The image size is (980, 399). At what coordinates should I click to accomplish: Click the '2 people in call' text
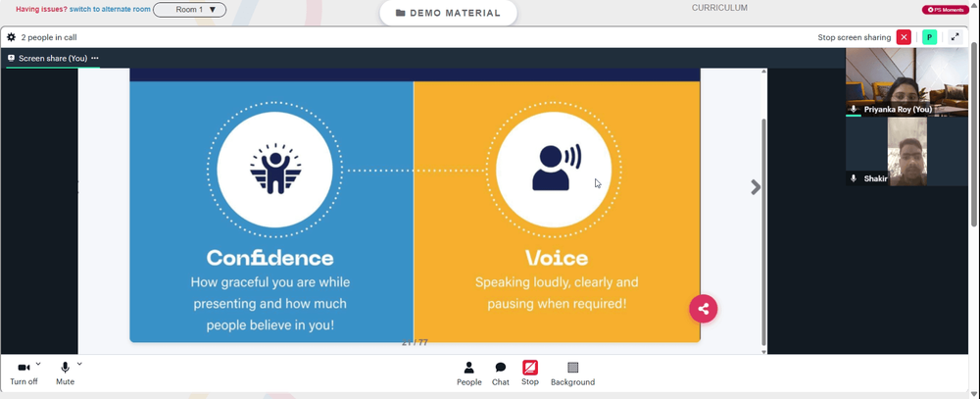point(49,37)
